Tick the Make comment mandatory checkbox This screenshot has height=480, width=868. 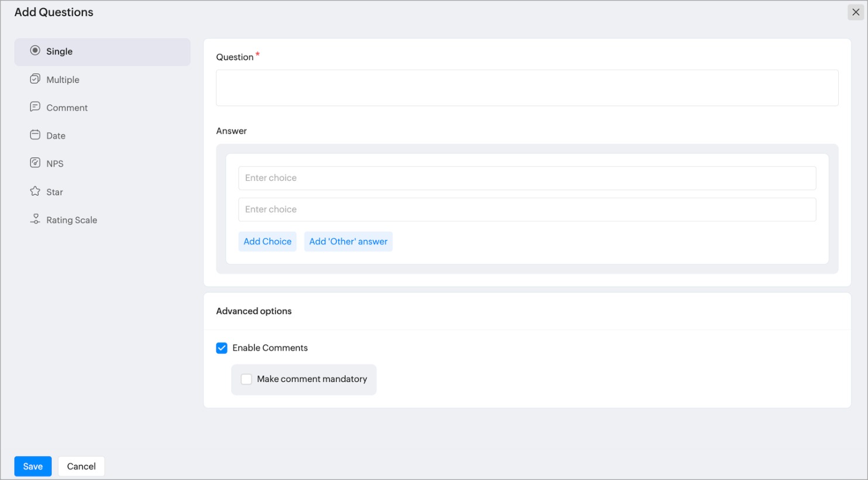[x=247, y=379]
